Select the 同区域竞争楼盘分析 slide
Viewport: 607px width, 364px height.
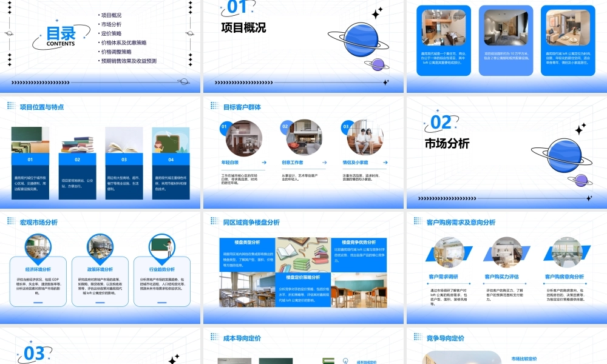coord(303,268)
